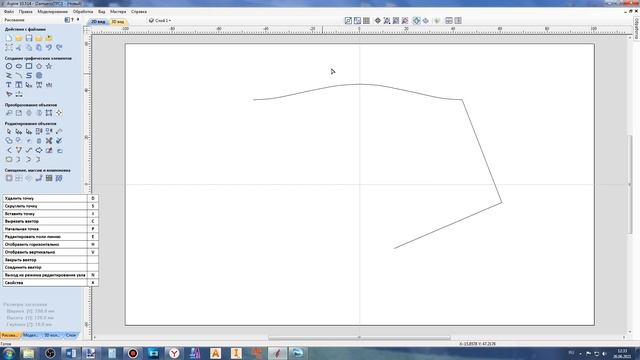Open the Align objects crosshair tool
Viewport: 640px width, 360px height.
pyautogui.click(x=59, y=113)
